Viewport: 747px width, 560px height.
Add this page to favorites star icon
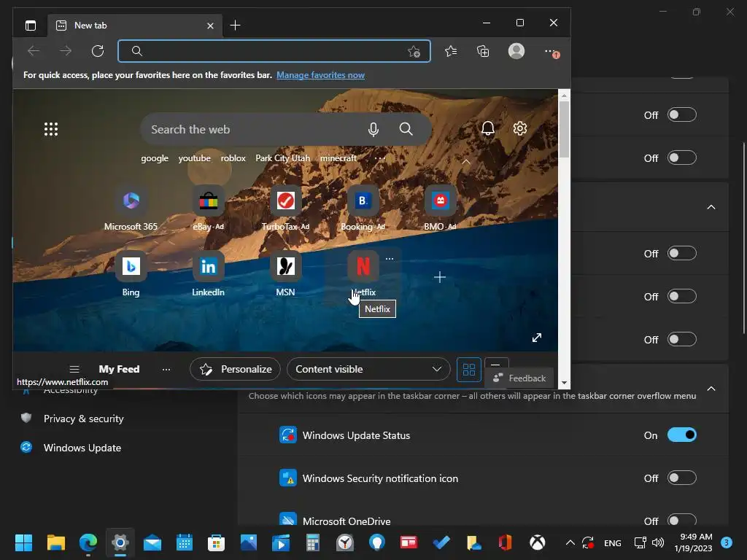pos(414,52)
